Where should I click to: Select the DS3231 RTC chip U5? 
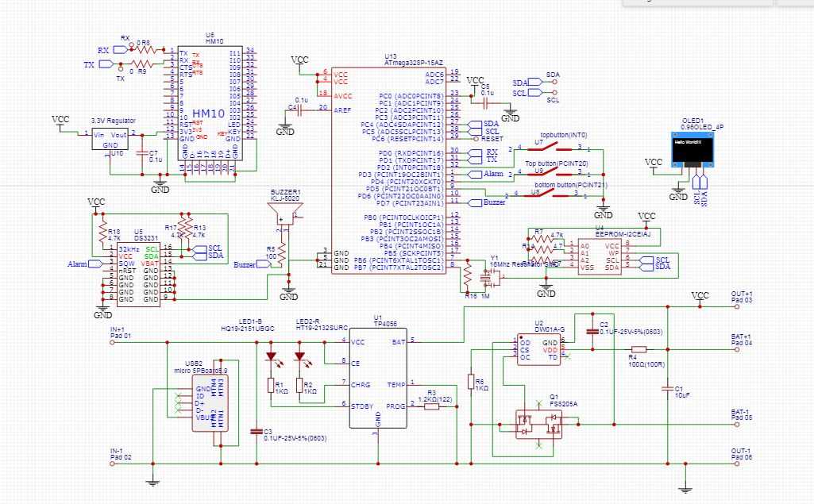[x=138, y=274]
